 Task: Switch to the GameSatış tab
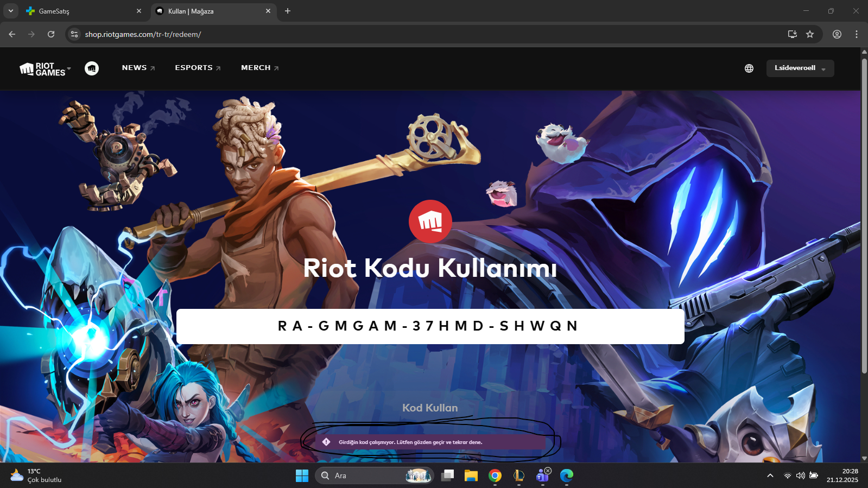coord(84,11)
